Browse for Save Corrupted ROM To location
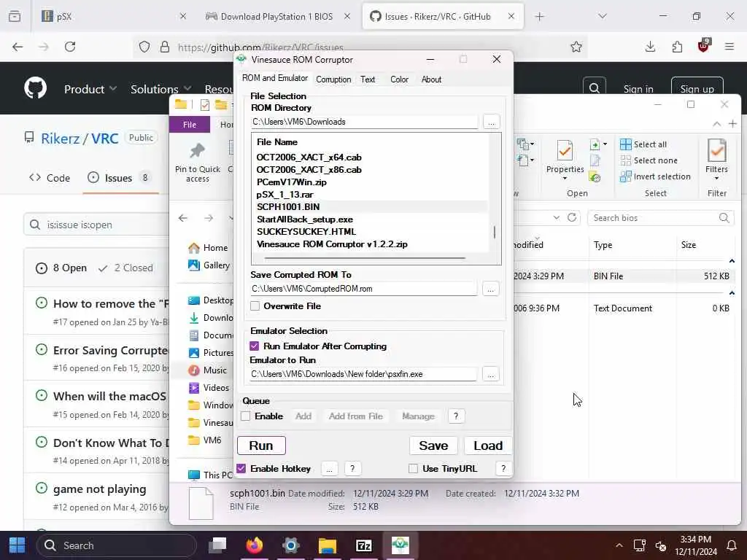Viewport: 747px width, 560px height. (491, 289)
